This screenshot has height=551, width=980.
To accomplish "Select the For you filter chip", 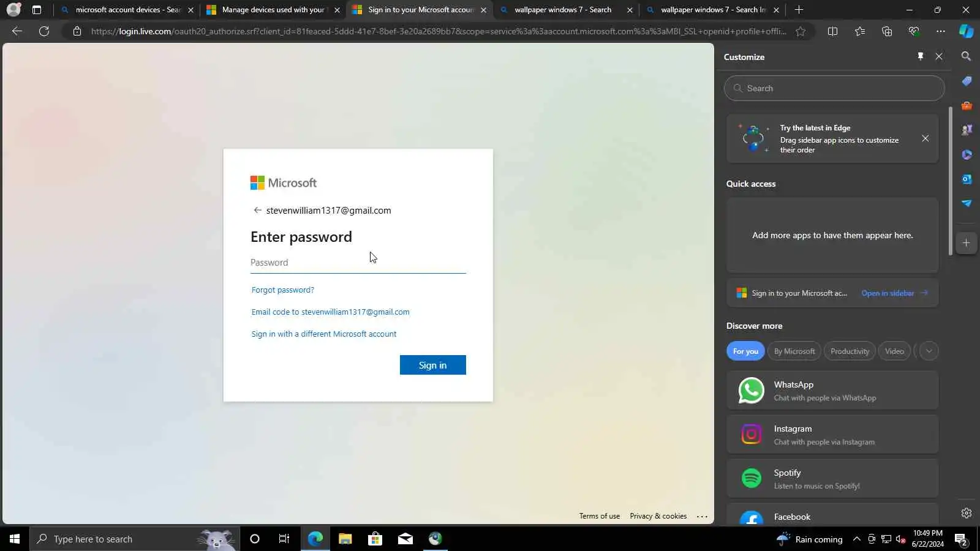I will click(745, 351).
